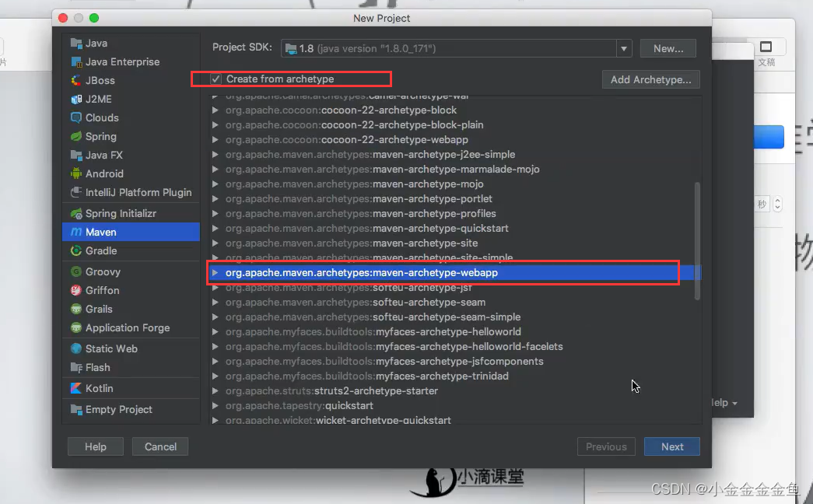Expand cocoon-22-archetype-block-plain node
Image resolution: width=813 pixels, height=504 pixels.
216,125
